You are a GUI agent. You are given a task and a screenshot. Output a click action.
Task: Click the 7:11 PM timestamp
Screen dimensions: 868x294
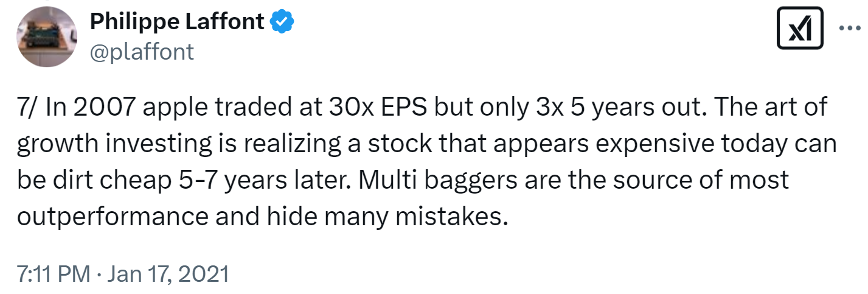[52, 273]
